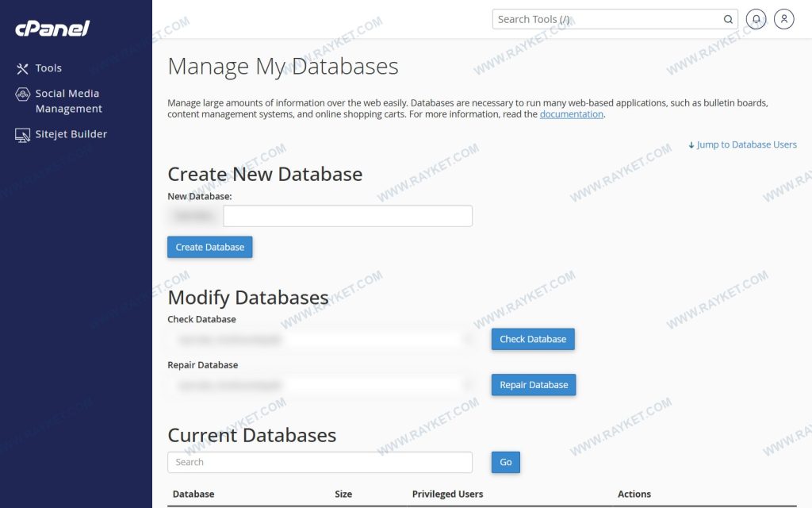Click the Actions column header
The width and height of the screenshot is (812, 508).
click(x=634, y=494)
